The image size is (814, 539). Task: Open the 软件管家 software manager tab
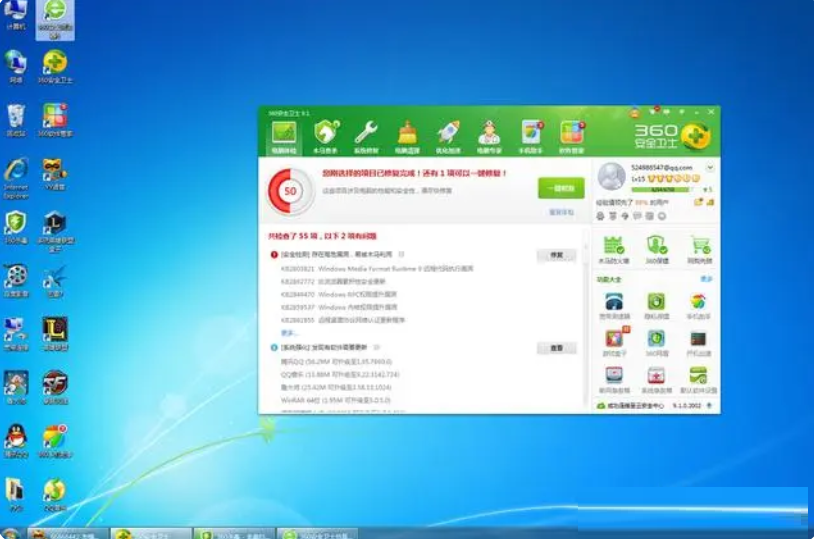tap(572, 138)
